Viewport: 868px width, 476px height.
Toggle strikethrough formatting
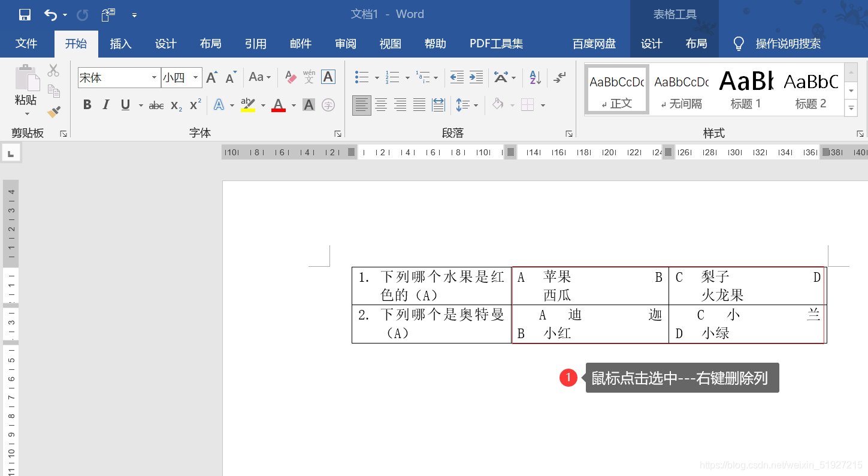(156, 106)
